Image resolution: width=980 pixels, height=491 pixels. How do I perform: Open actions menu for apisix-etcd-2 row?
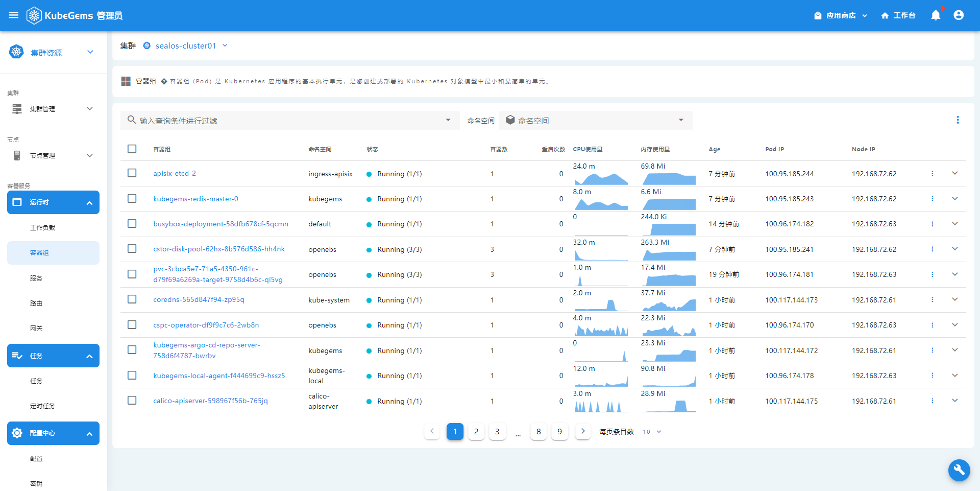(x=932, y=174)
